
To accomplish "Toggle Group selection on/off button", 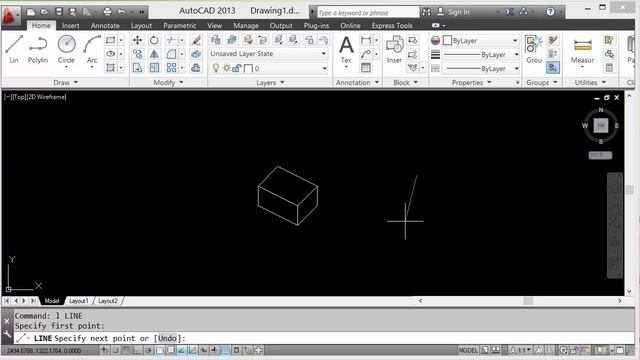I will point(553,68).
